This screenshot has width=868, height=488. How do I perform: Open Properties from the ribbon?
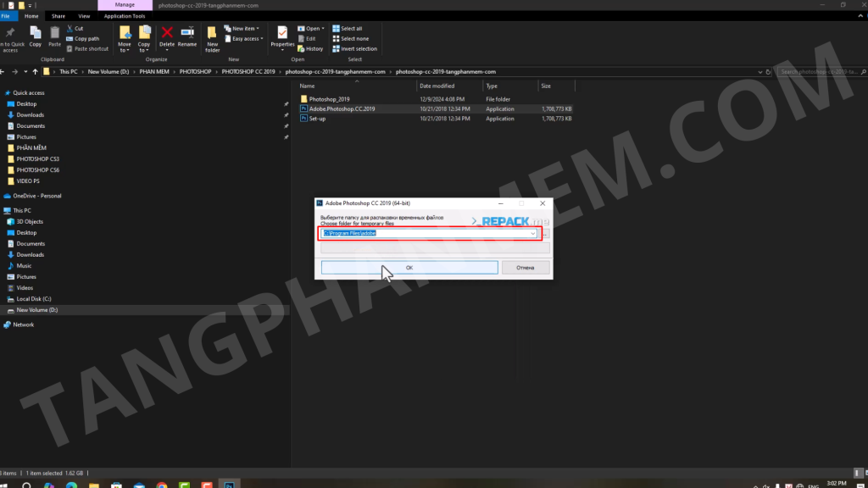(282, 36)
